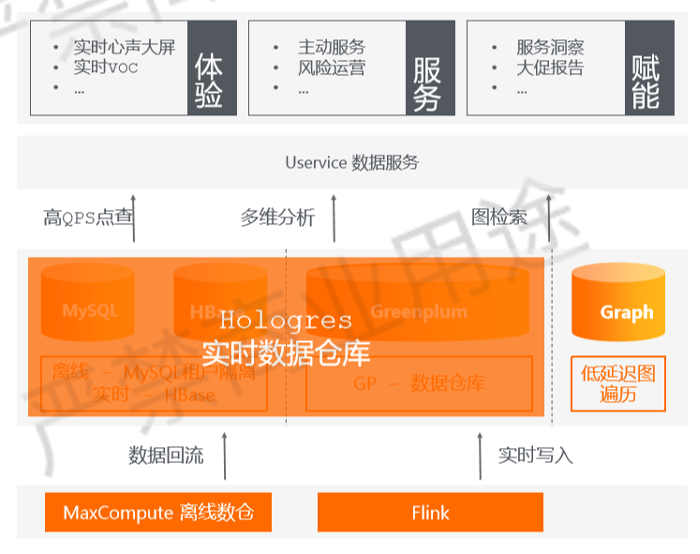The height and width of the screenshot is (554, 700).
Task: Click the arrow beside 高QPS点查
Action: [x=133, y=218]
